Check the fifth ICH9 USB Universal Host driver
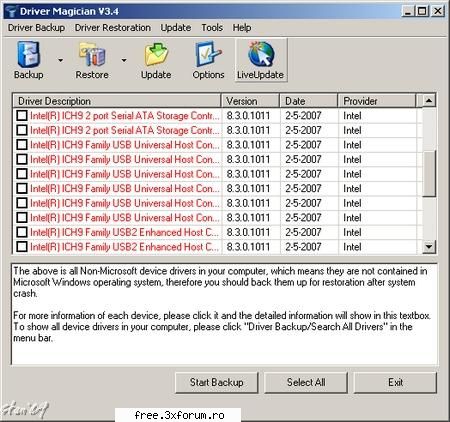 [x=22, y=203]
